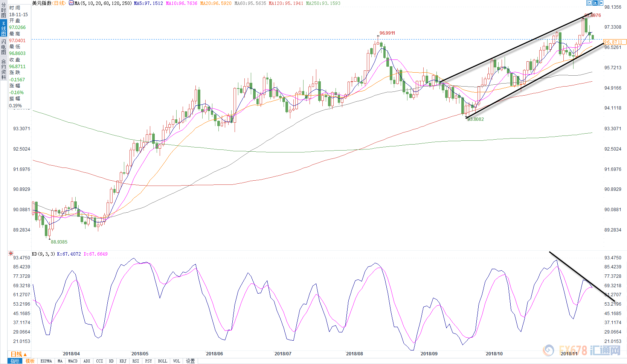Click the MA20:96.5920 value label
Viewport: 627px width, 364px height.
216,3
